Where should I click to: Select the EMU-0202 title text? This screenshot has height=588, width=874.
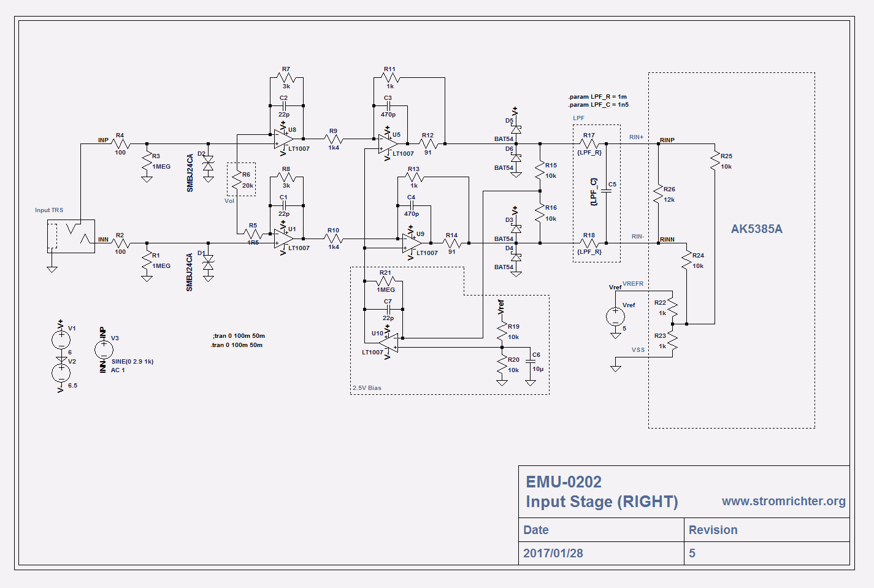(x=564, y=482)
